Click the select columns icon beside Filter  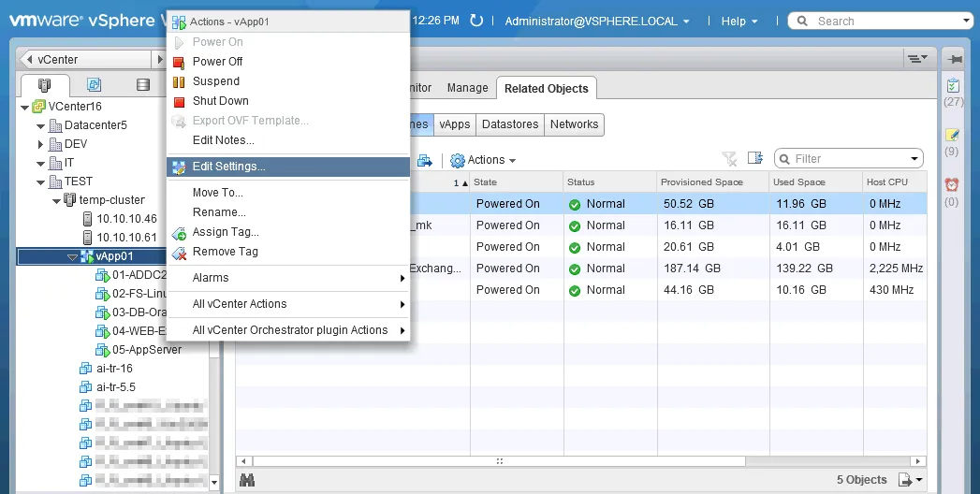coord(755,159)
